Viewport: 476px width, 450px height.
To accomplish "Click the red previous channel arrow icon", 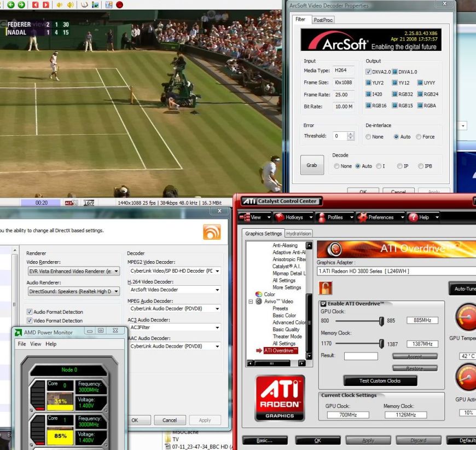I will pos(36,4).
